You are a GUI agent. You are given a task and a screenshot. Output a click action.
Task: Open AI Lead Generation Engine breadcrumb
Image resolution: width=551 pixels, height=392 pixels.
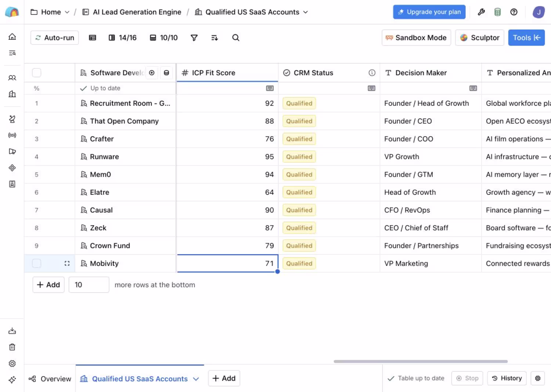(132, 12)
